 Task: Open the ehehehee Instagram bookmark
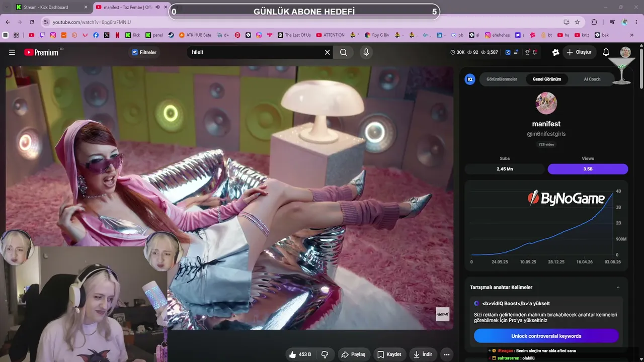coord(497,35)
